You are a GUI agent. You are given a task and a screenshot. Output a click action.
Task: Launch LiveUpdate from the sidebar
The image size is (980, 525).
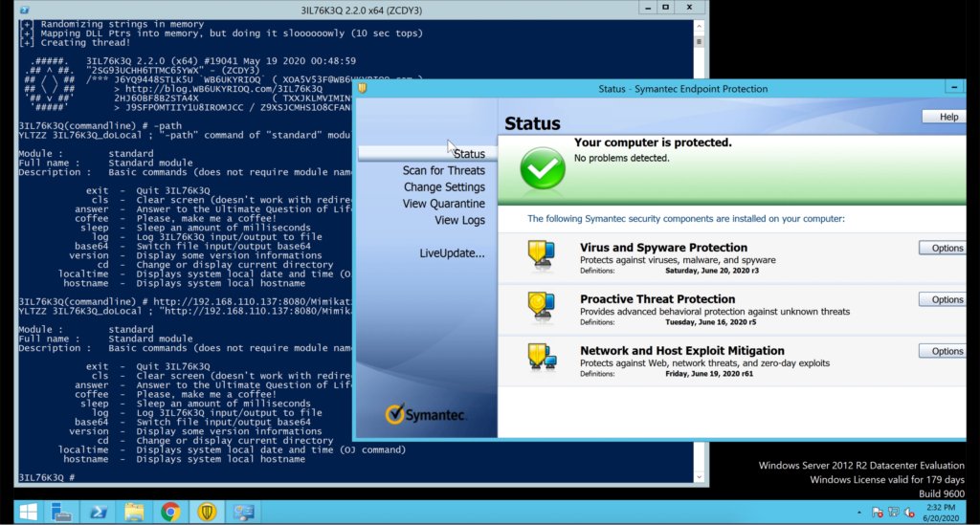pyautogui.click(x=452, y=252)
